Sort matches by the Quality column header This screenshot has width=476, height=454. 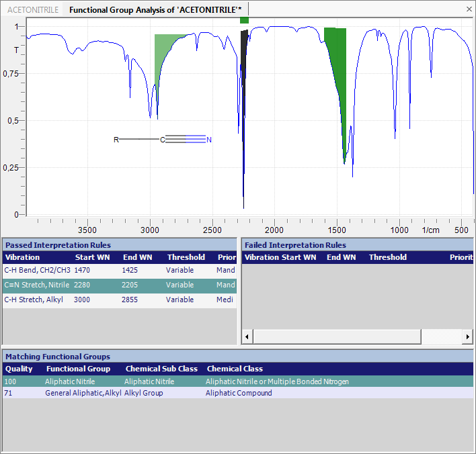[x=19, y=369]
